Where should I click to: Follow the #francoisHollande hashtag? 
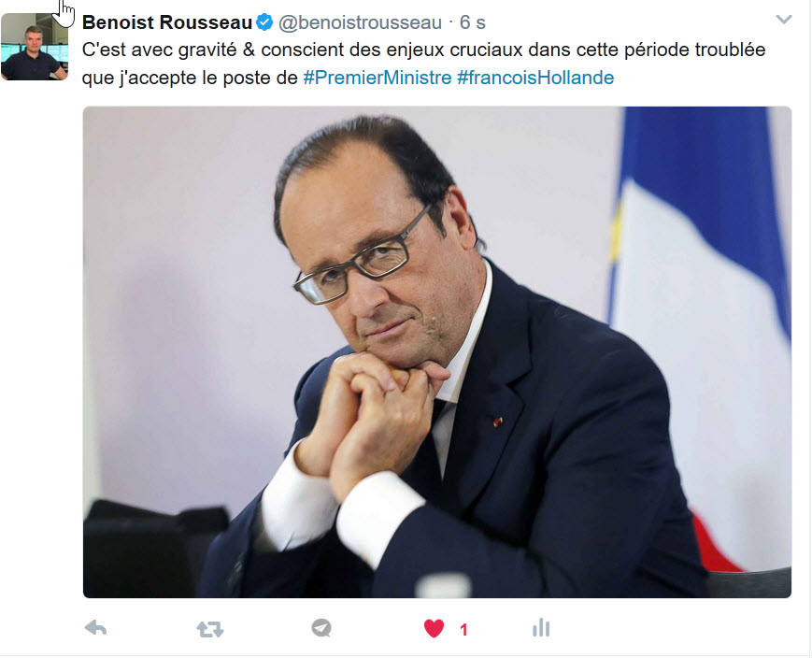[535, 78]
